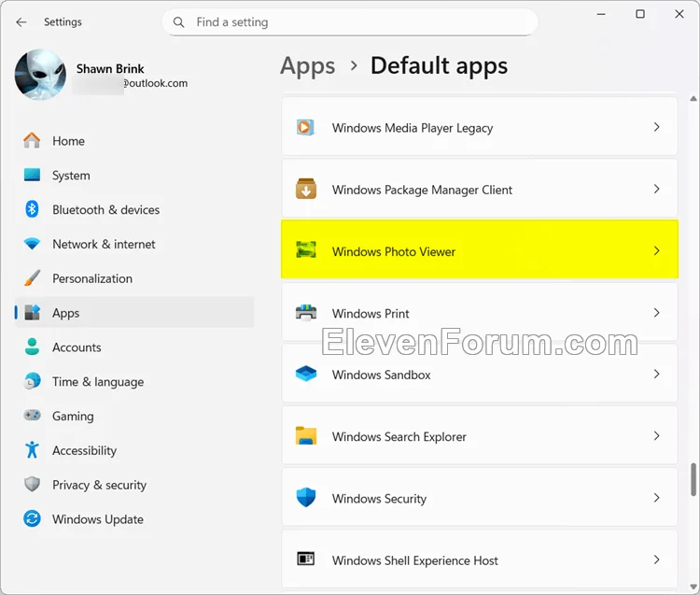Select Apps in the sidebar
Viewport: 700px width, 595px height.
[x=134, y=313]
